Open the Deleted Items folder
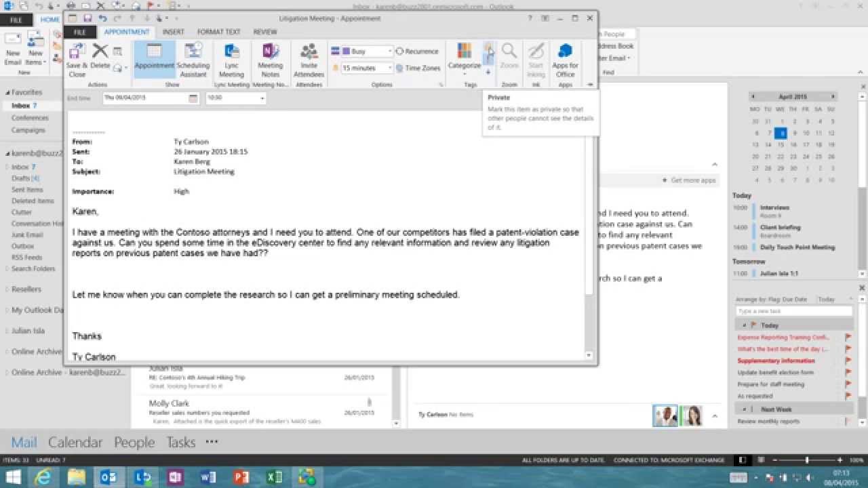This screenshot has height=488, width=868. (x=33, y=201)
